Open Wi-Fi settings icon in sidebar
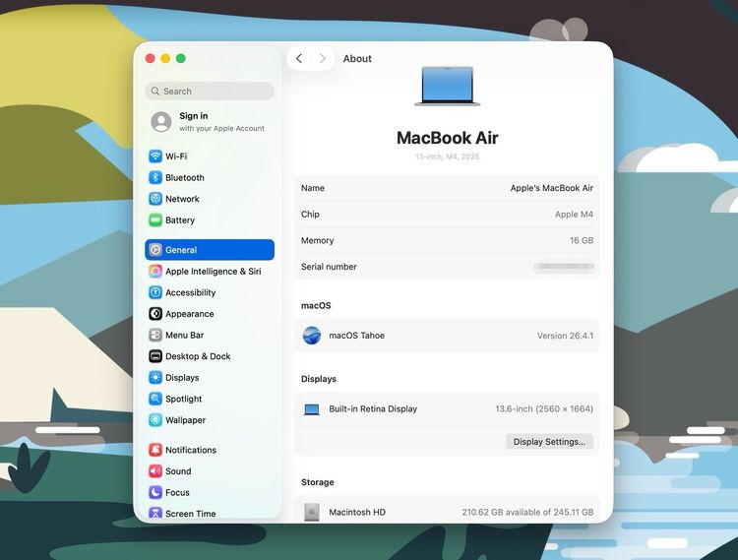 155,156
